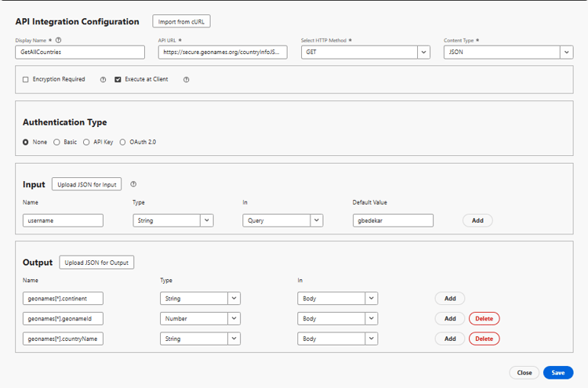Select API Key authentication type
Viewport: 588px width, 388px height.
86,142
